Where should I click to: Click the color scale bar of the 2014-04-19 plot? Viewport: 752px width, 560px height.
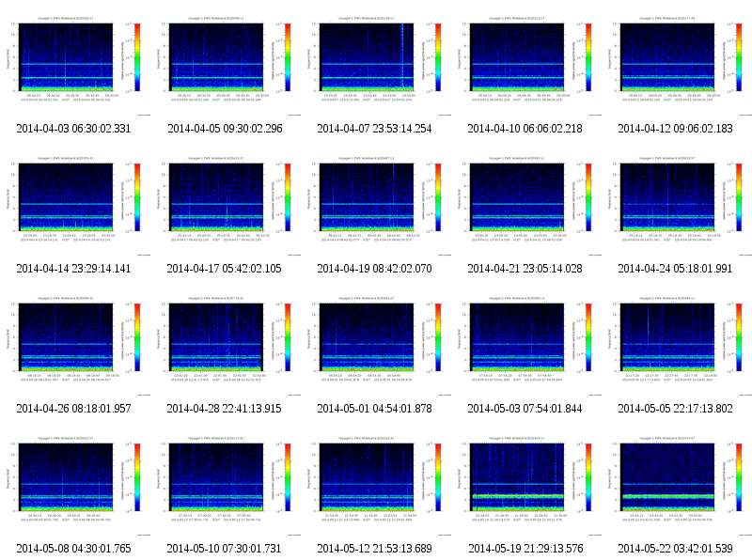(438, 197)
